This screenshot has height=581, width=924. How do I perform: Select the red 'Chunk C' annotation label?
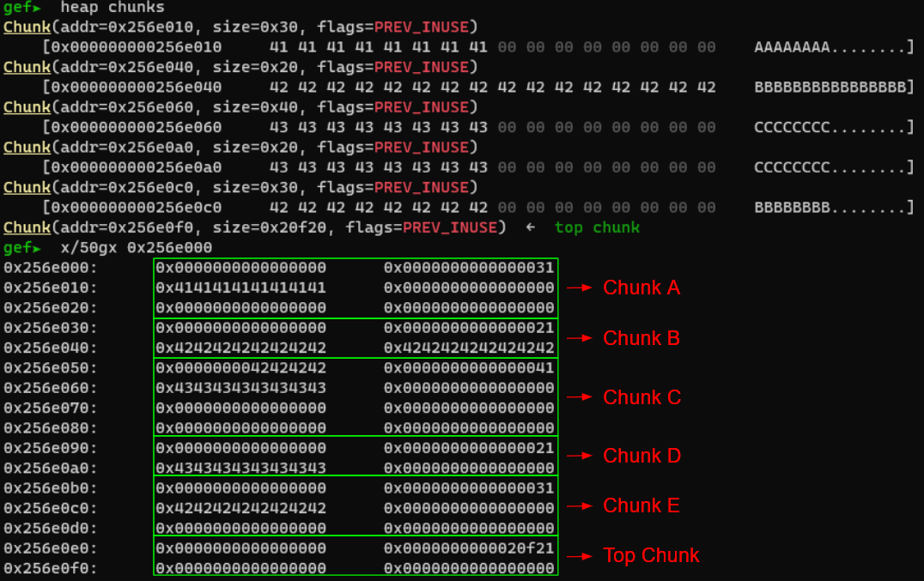coord(641,397)
